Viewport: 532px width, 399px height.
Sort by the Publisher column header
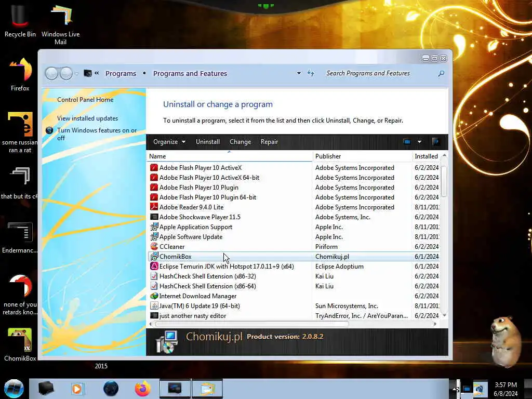coord(362,156)
